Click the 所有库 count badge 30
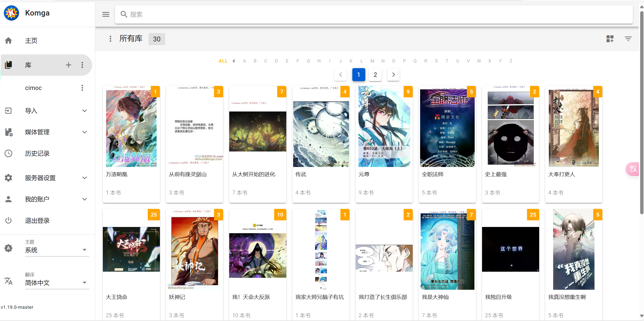 tap(157, 39)
